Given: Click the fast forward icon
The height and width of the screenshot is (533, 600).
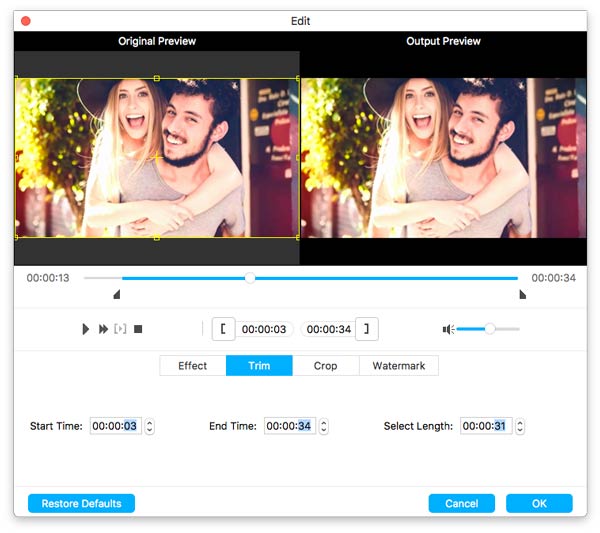Looking at the screenshot, I should click(103, 329).
